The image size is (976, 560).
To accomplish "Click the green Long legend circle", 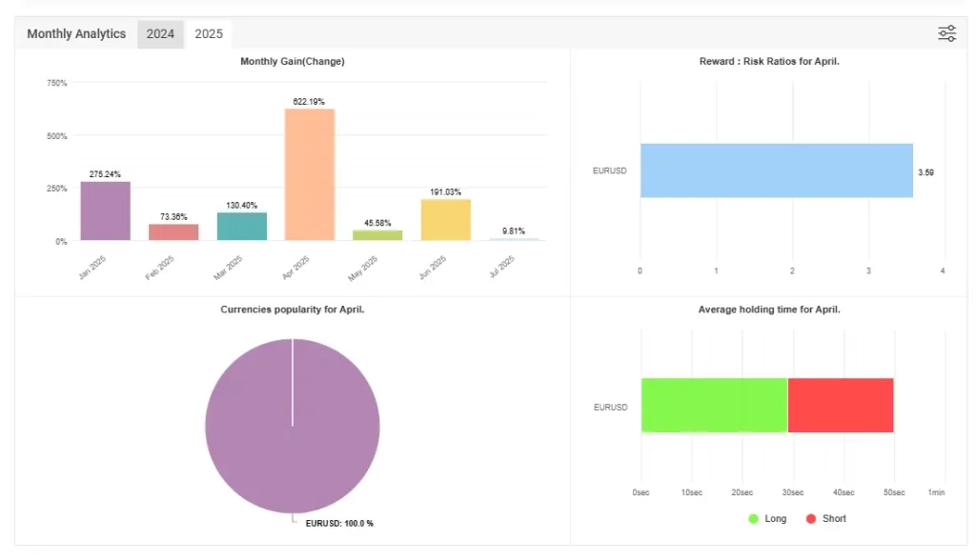I will [753, 518].
